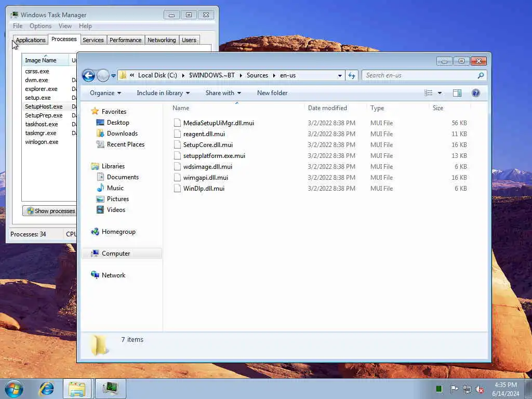Switch to Applications tab in Task Manager
Image resolution: width=532 pixels, height=399 pixels.
coord(31,40)
